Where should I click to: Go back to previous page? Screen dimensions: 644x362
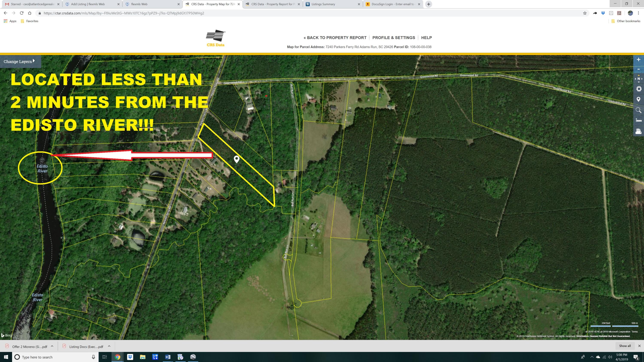pos(6,13)
